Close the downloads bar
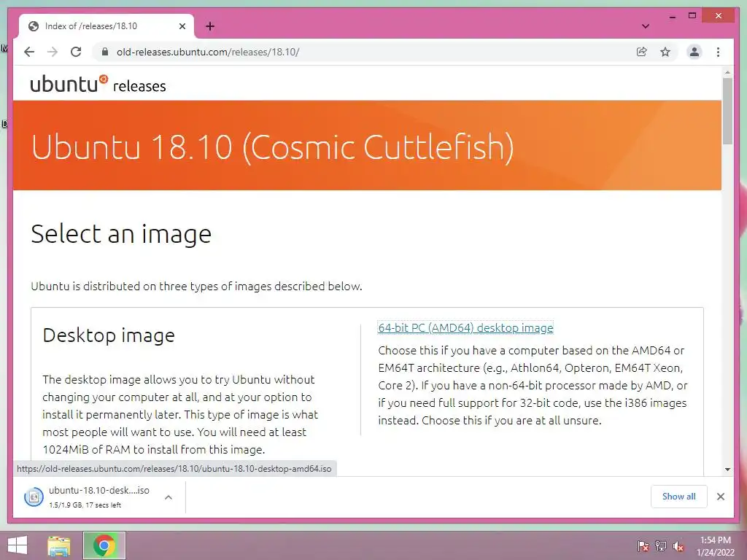747x560 pixels. pyautogui.click(x=720, y=497)
